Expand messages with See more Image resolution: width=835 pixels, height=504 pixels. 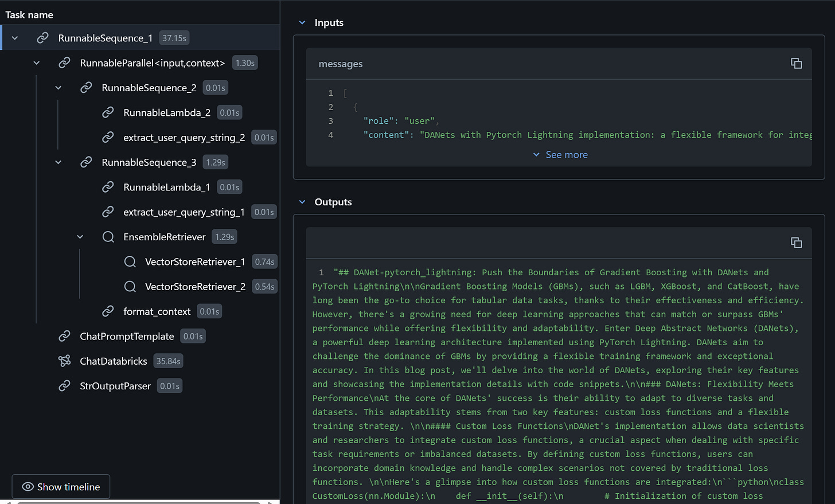(560, 155)
